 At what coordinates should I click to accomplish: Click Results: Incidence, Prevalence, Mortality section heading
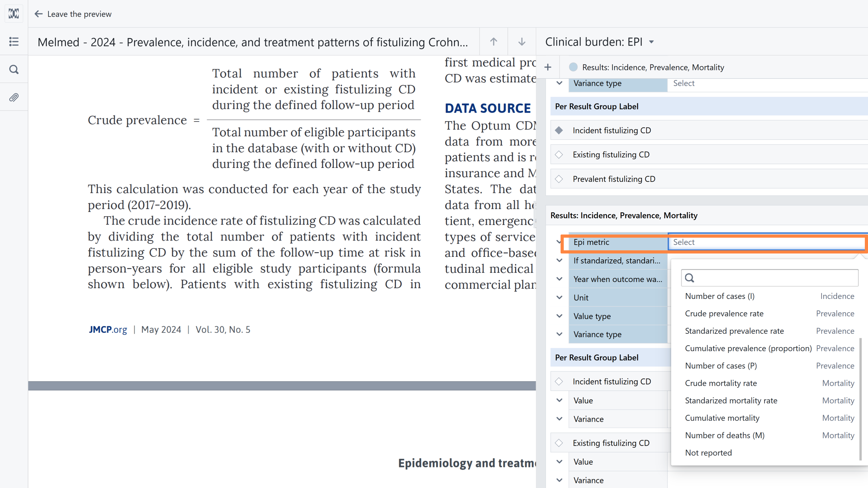pos(624,215)
